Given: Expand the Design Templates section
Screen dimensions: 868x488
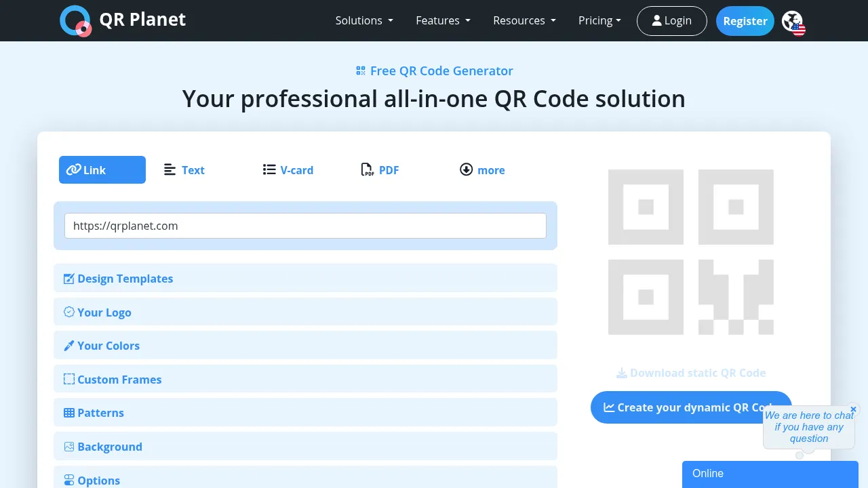Looking at the screenshot, I should 125,279.
